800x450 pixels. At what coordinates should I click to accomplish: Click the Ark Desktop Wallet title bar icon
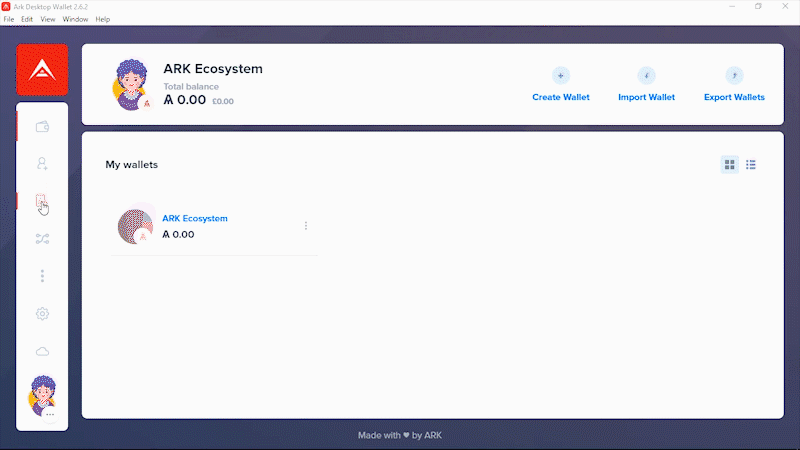tap(6, 7)
